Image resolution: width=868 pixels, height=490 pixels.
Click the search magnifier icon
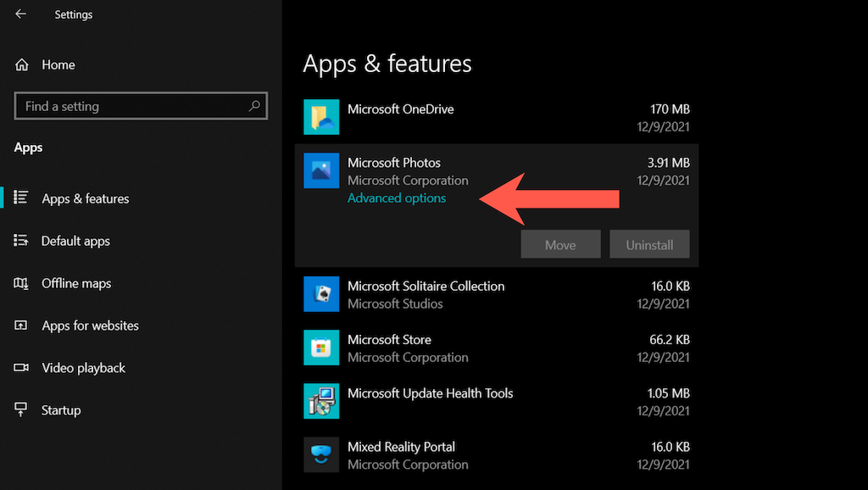pos(253,106)
